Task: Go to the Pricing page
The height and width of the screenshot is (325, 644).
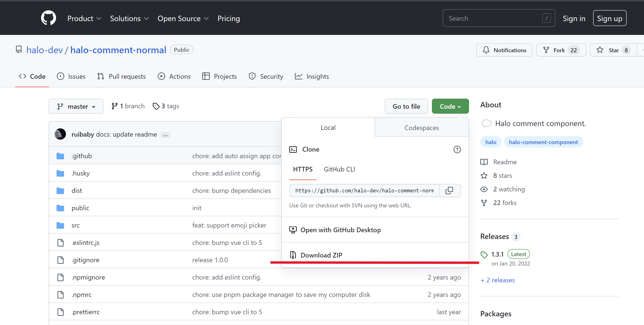Action: [229, 19]
